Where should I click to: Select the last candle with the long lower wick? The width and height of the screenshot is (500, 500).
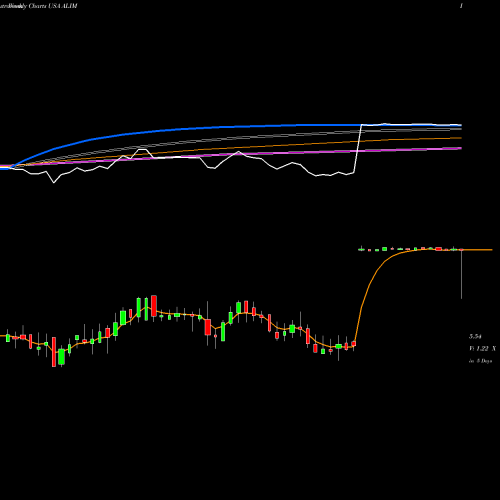(x=462, y=273)
